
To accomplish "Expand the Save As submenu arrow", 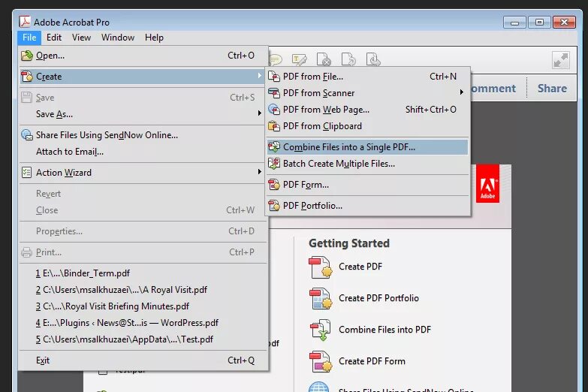I will click(260, 113).
